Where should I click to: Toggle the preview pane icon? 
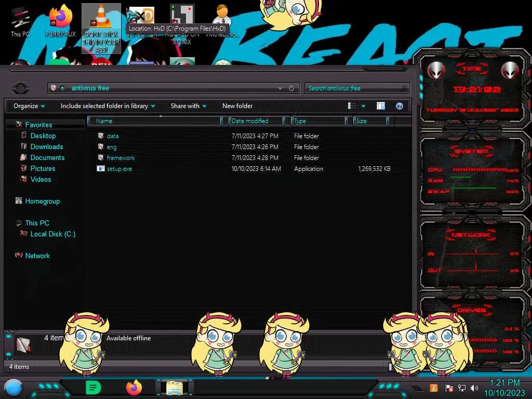(381, 106)
